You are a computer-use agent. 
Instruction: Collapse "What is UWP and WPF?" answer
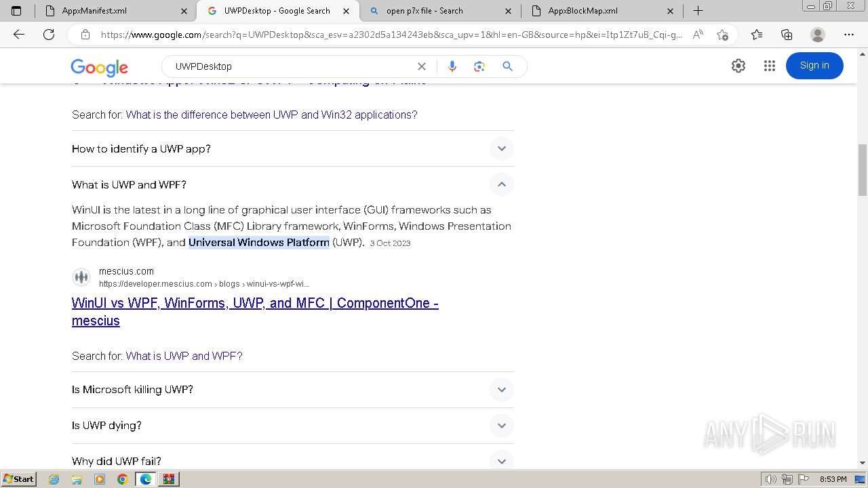coord(502,184)
